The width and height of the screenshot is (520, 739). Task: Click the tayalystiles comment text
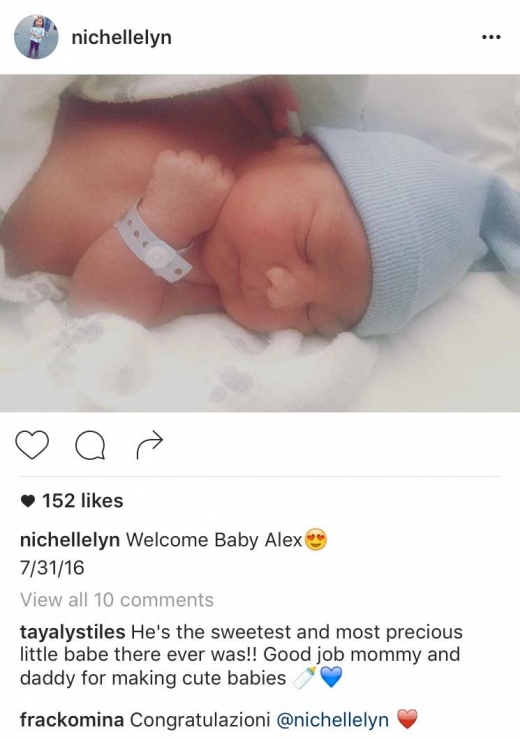pos(241,655)
